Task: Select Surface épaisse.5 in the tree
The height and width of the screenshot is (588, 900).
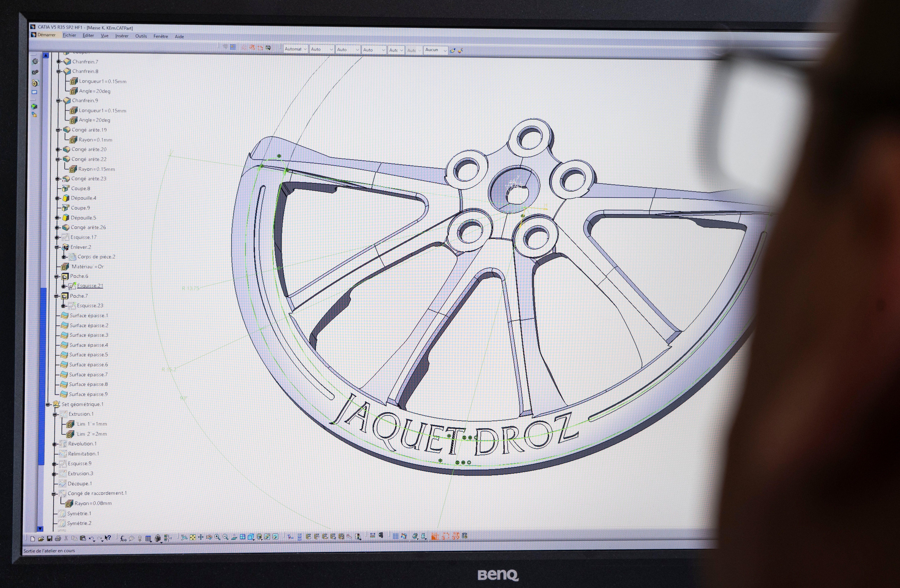Action: [89, 355]
